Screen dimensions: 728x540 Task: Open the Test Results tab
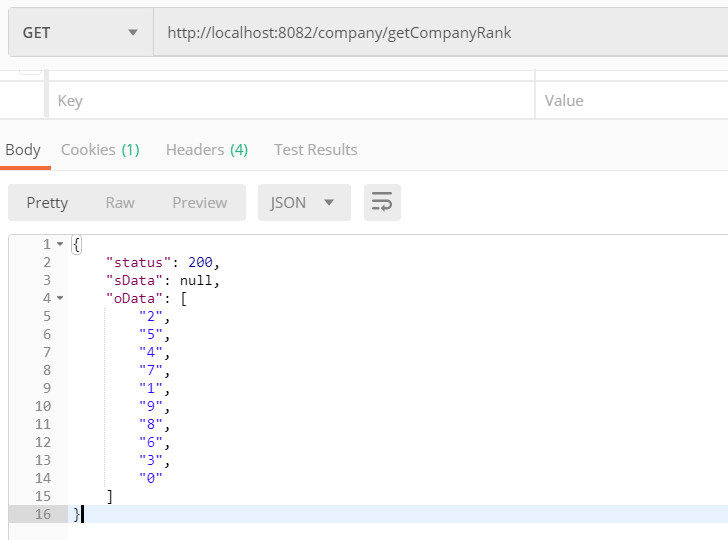pyautogui.click(x=316, y=150)
